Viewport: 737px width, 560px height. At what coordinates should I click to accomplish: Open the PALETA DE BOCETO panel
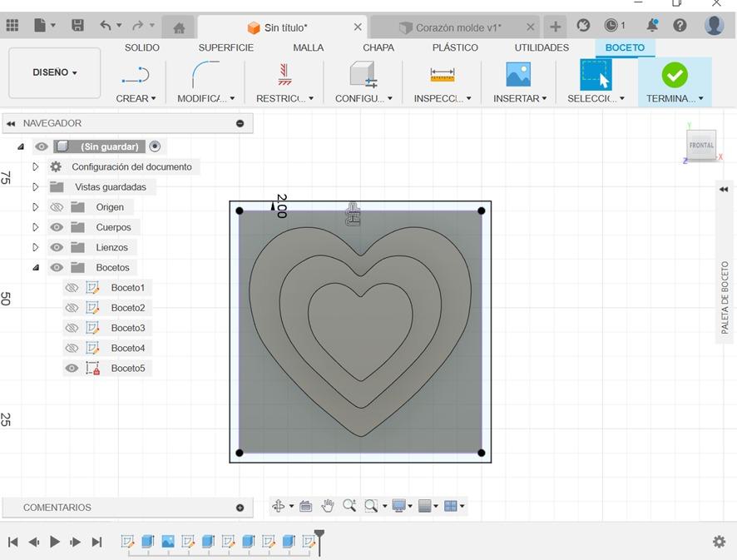coord(725,297)
